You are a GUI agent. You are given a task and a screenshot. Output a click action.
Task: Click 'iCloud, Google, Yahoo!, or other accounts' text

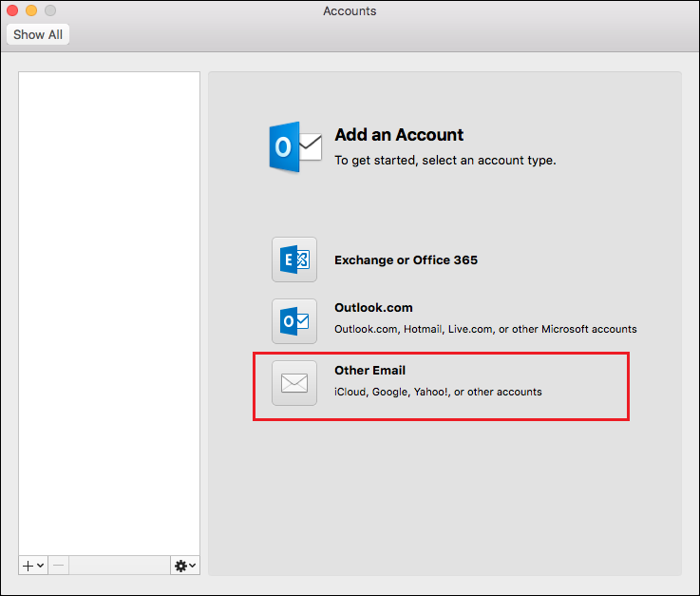point(438,392)
